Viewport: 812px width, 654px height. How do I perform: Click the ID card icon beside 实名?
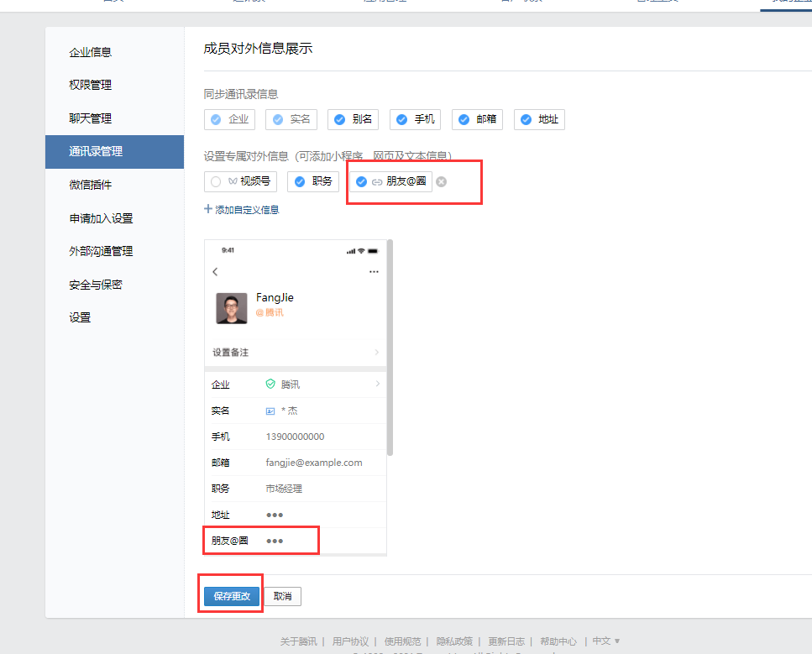[x=270, y=411]
